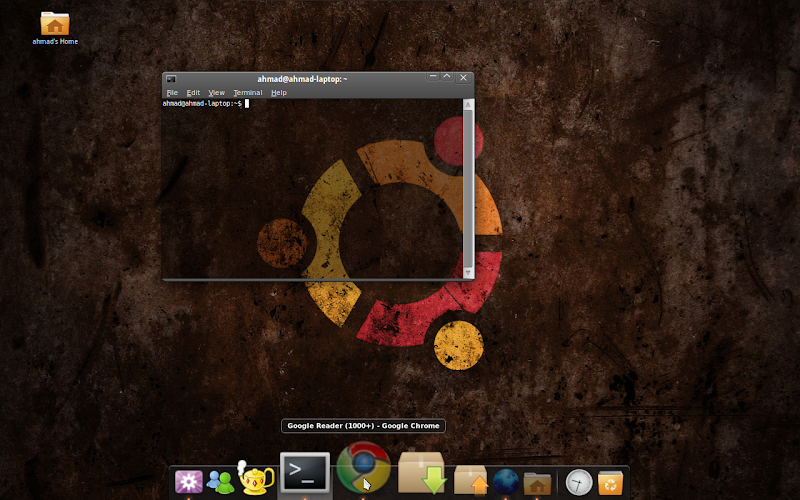Open the View menu in terminal
The width and height of the screenshot is (800, 500).
tap(216, 93)
